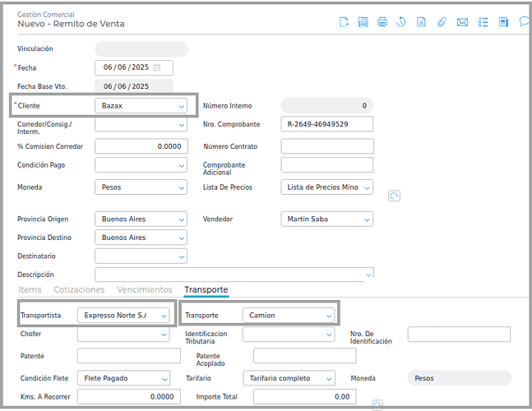The image size is (532, 411).
Task: Attach a file using the paperclip icon
Action: [442, 22]
